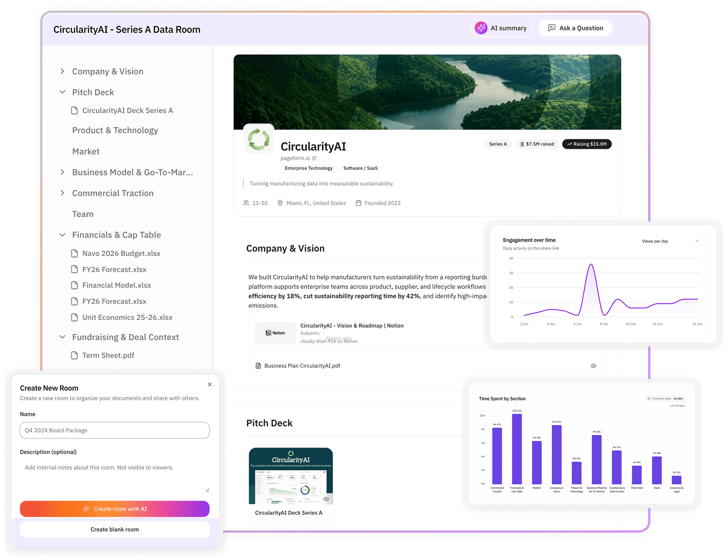This screenshot has width=728, height=560.
Task: Click document icon beside Business Plan CircularityAI.pdf
Action: [x=258, y=366]
